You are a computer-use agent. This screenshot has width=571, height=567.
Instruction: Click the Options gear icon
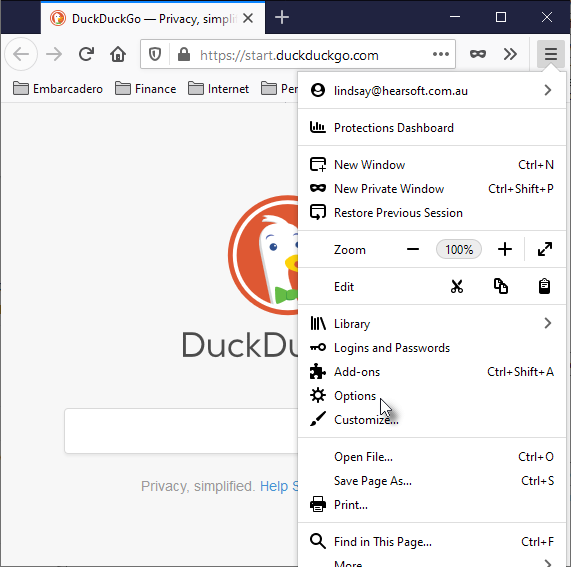click(318, 395)
